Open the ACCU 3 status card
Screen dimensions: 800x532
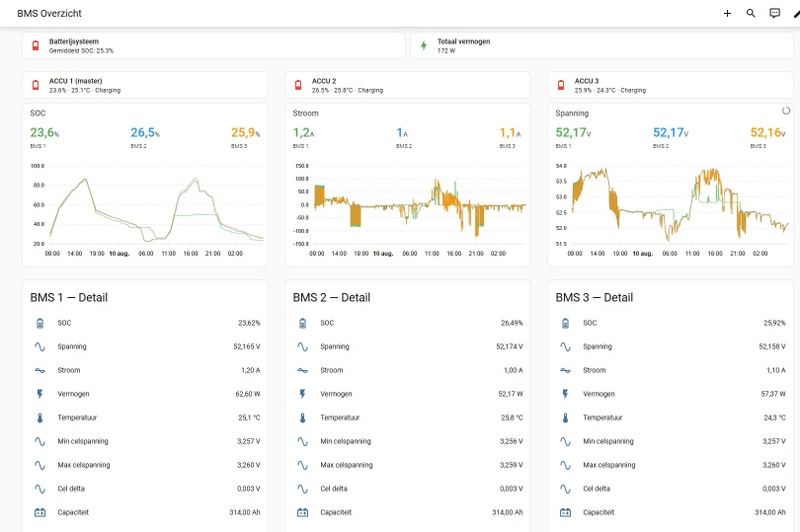click(x=670, y=85)
